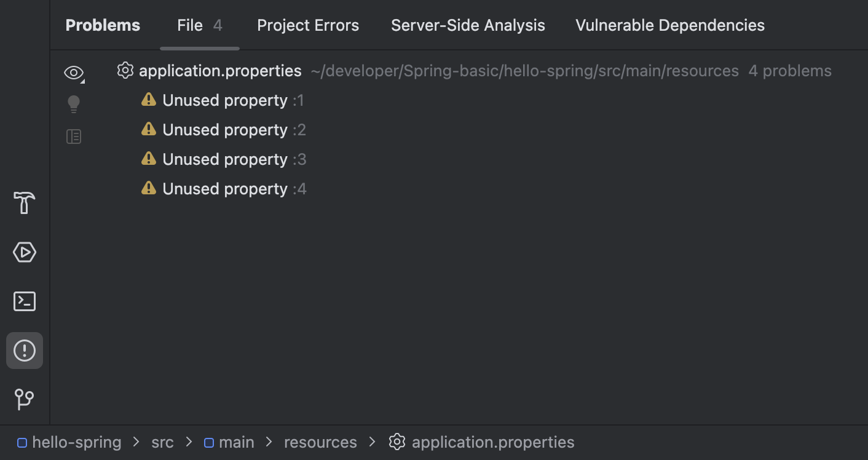
Task: Click the resources breadcrumb segment
Action: click(x=320, y=442)
